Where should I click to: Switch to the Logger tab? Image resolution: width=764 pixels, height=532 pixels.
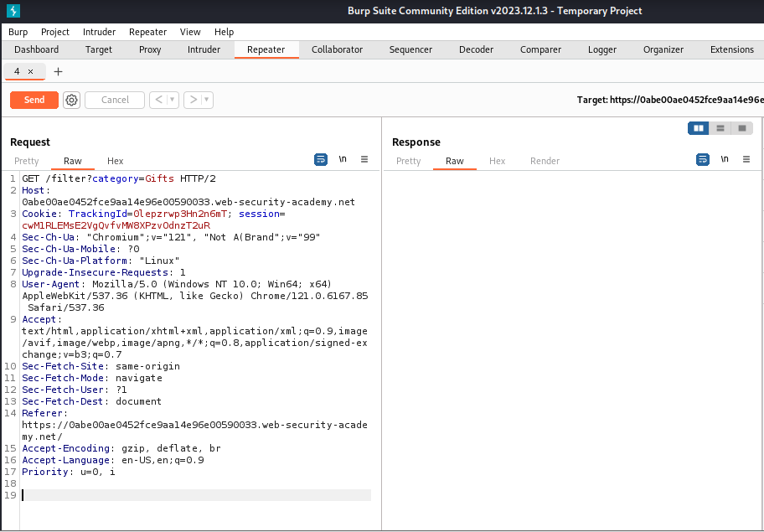click(x=602, y=49)
